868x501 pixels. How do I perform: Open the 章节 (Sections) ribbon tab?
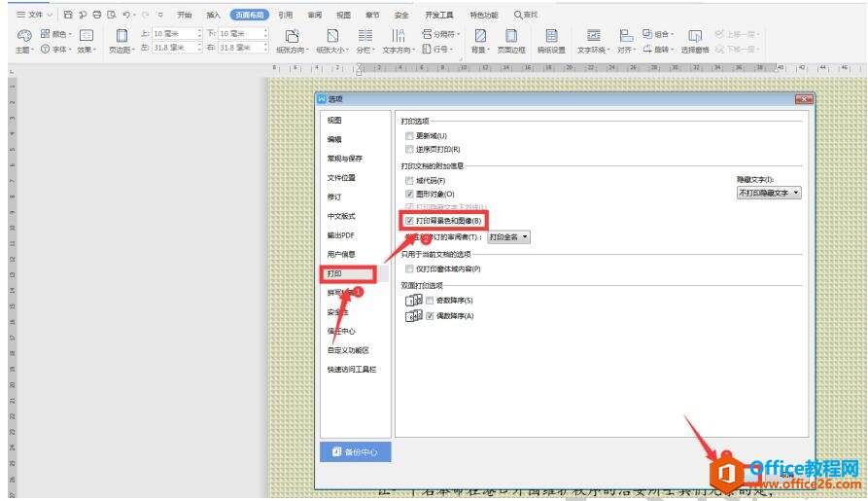[372, 15]
